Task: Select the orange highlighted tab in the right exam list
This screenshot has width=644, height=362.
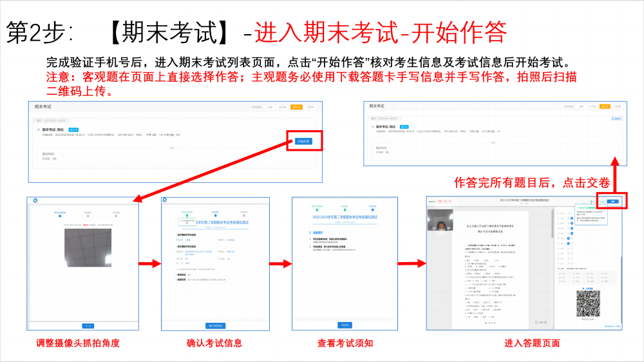Action: click(605, 106)
